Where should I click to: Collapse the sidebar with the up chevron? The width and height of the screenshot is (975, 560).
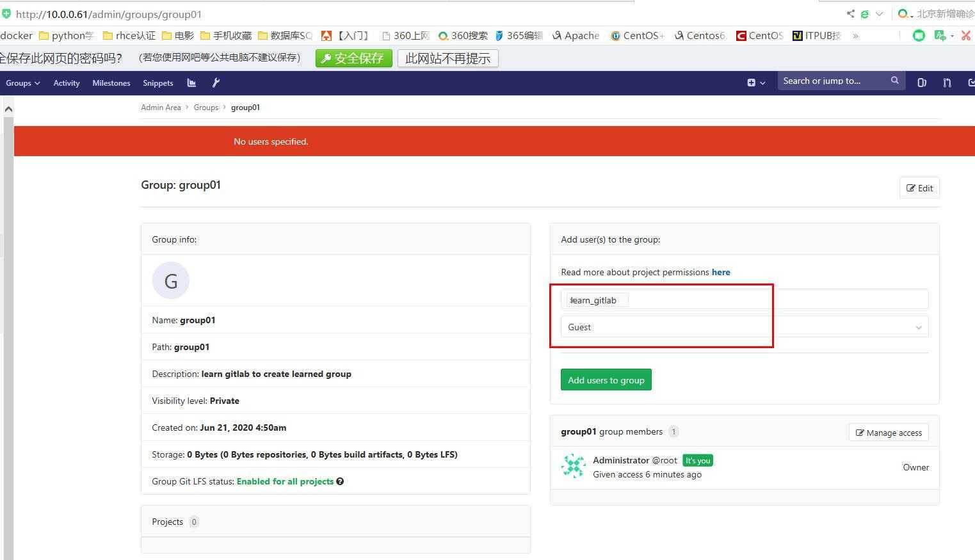tap(8, 109)
